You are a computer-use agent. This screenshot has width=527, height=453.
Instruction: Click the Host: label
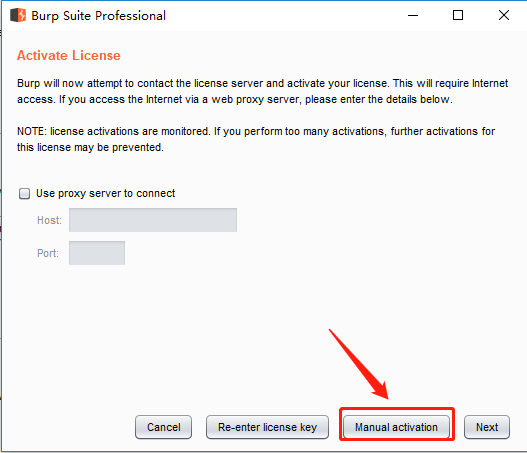click(49, 220)
